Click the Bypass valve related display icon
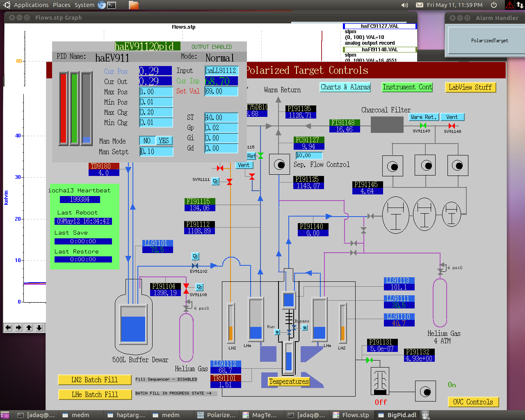The height and width of the screenshot is (420, 525). point(305,327)
